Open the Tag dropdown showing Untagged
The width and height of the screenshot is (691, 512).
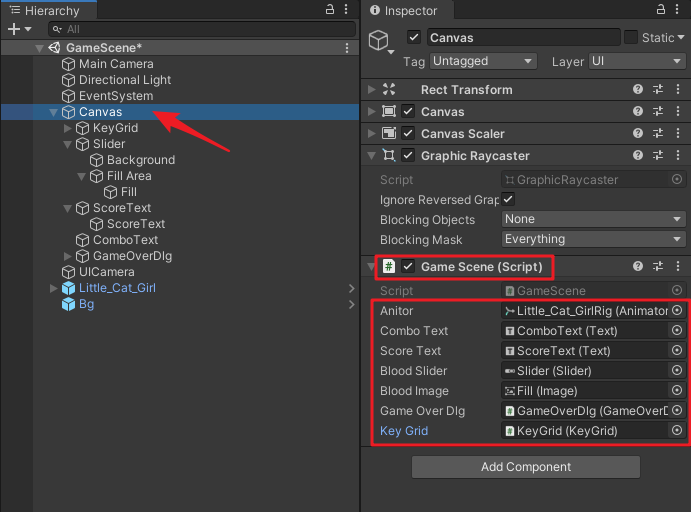pyautogui.click(x=483, y=61)
